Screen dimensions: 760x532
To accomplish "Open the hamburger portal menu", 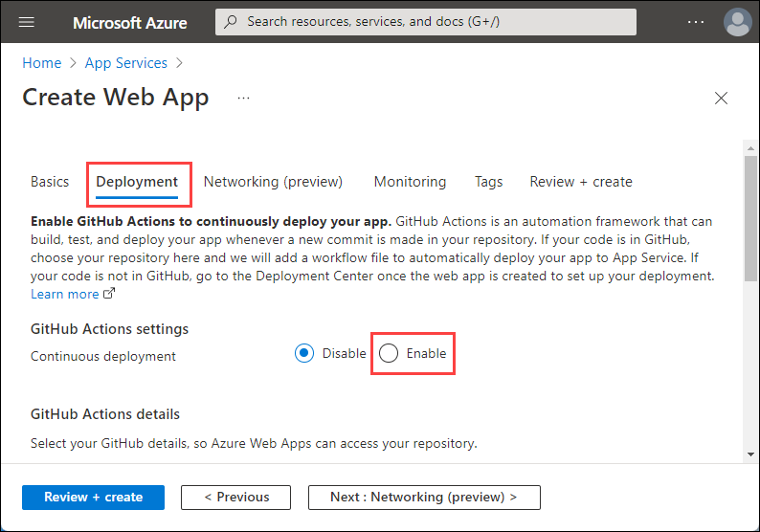I will (27, 21).
